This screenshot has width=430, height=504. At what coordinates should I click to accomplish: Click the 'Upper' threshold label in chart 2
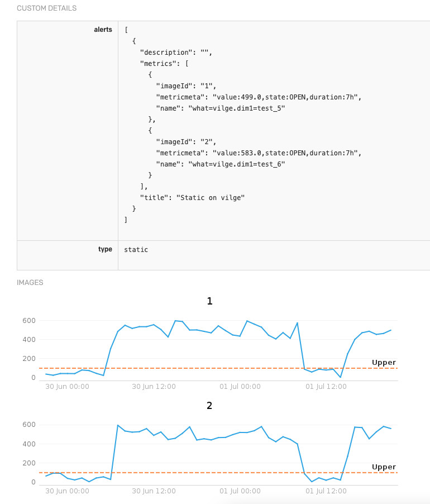384,467
